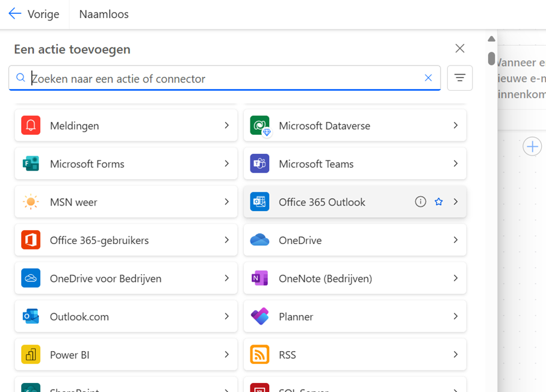Add a step with the plus button
Screen dimensions: 546x392
pyautogui.click(x=532, y=147)
